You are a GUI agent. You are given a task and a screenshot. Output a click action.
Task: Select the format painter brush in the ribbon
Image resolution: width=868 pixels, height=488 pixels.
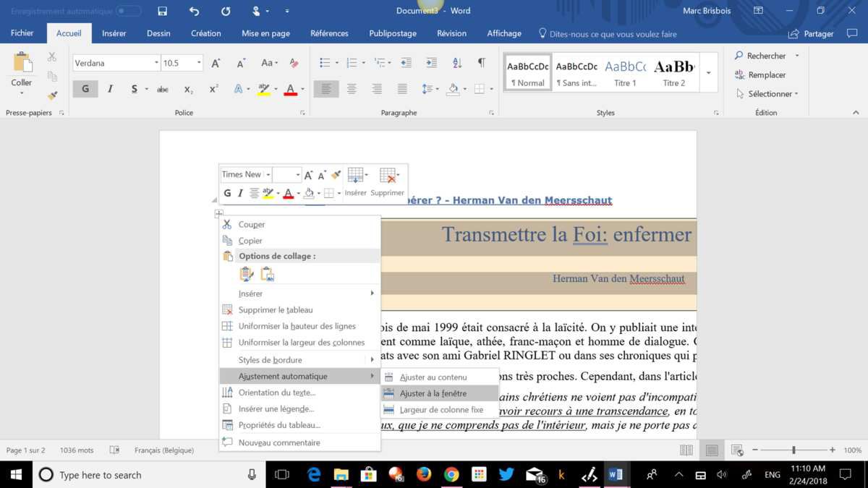click(52, 95)
